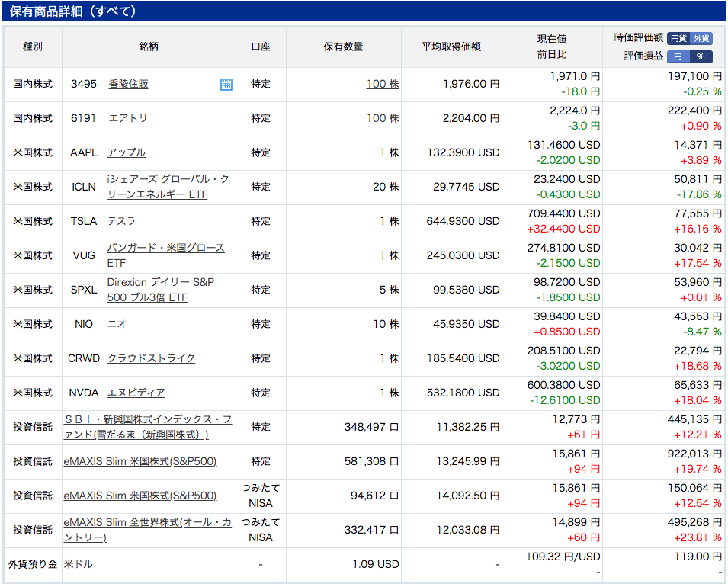
Task: Select the AAPL ticker code
Action: tap(84, 152)
